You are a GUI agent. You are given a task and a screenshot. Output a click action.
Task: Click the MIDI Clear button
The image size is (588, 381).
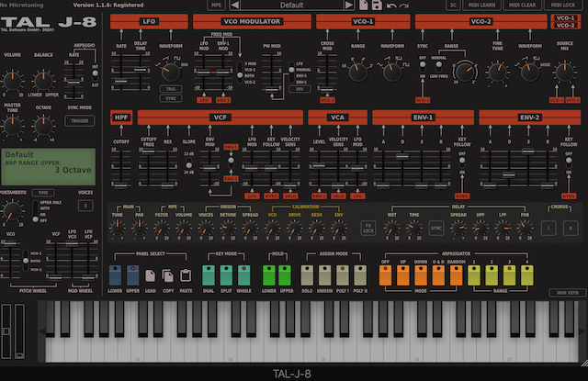523,6
